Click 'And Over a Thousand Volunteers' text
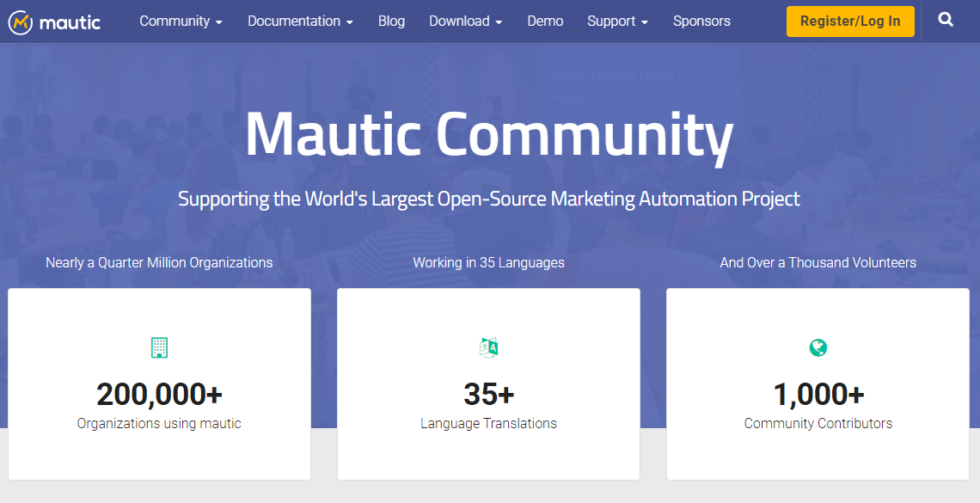 (818, 262)
